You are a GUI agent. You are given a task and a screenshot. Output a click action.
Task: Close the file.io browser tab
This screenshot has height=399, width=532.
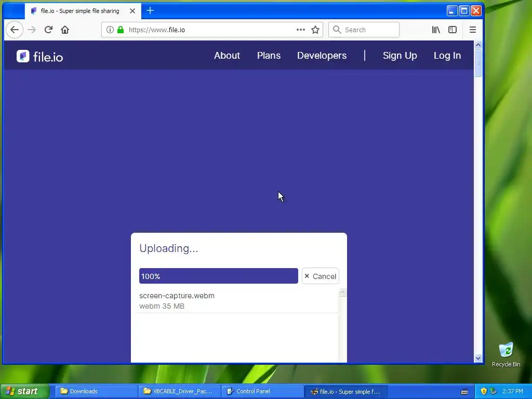[132, 11]
